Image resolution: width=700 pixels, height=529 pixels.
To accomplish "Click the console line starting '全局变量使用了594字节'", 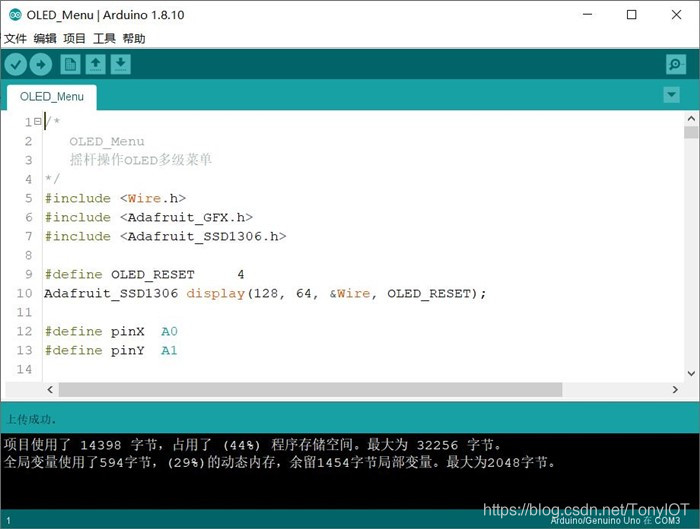I will coord(280,462).
